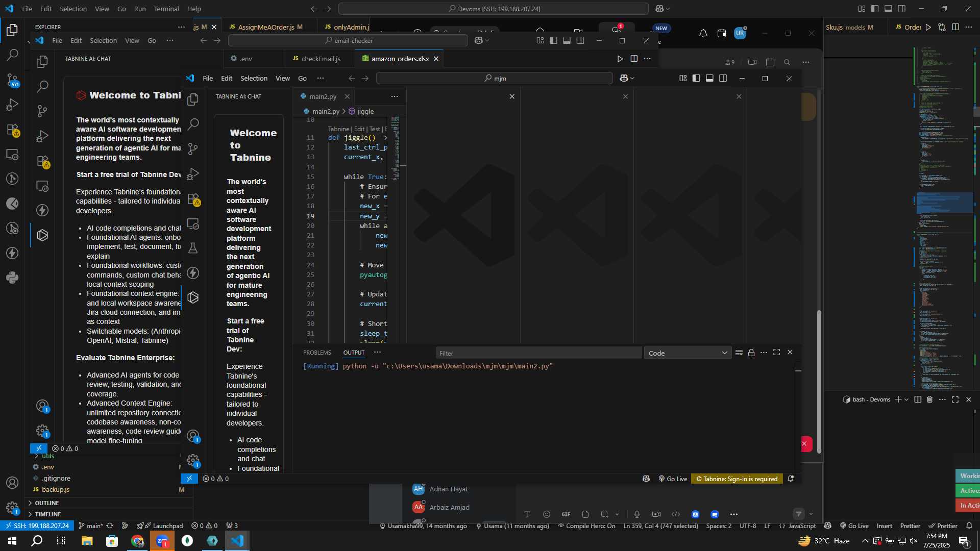Select AssignMeAOrder.js tab in Devoms
The width and height of the screenshot is (980, 551).
click(x=266, y=27)
